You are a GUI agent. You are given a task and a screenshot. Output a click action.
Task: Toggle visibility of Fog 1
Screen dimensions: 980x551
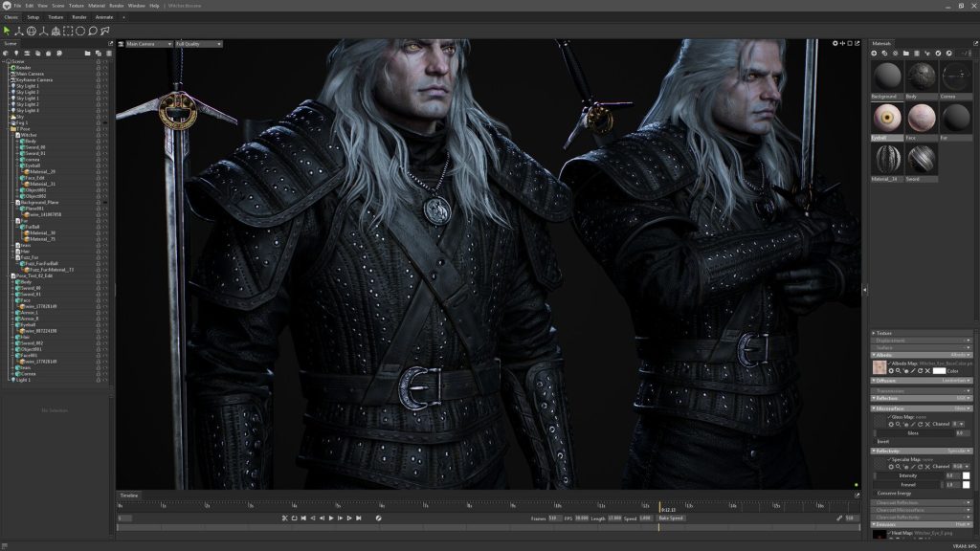tap(105, 122)
